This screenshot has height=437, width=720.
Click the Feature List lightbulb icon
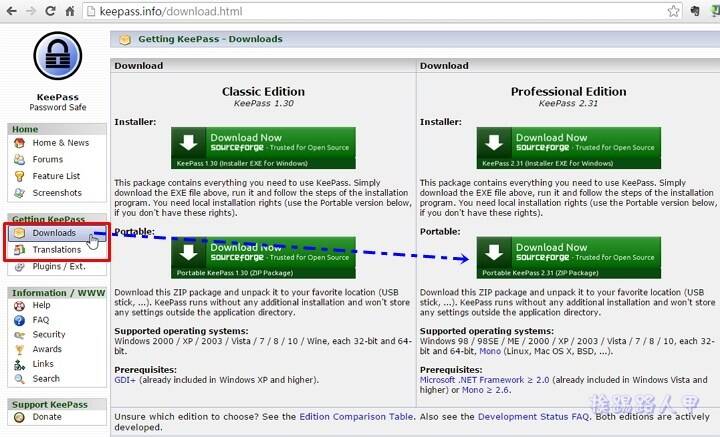[x=19, y=176]
